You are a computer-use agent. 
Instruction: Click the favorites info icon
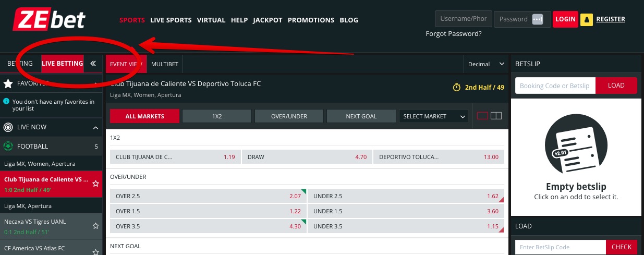6,102
